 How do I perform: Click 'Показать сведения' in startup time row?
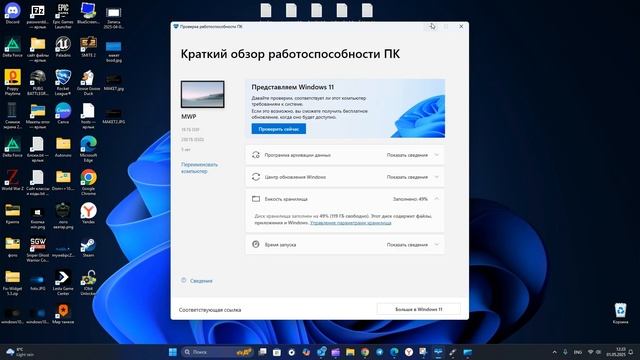click(x=407, y=245)
